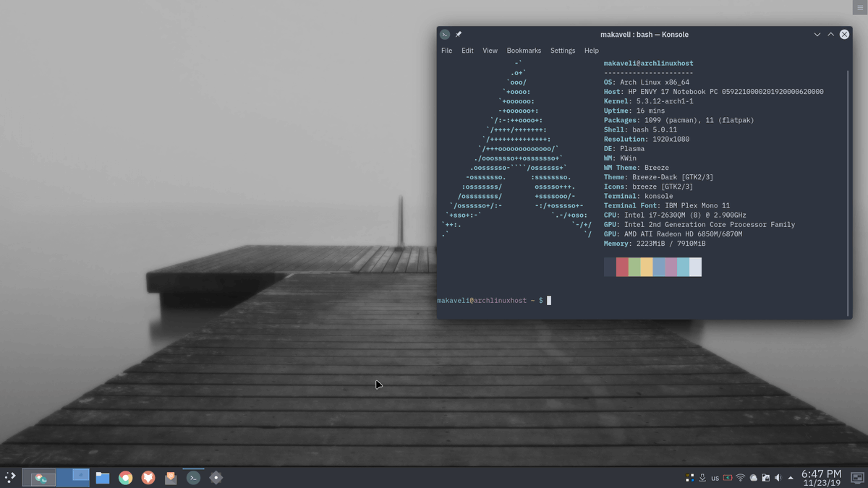This screenshot has height=488, width=868.
Task: Click the 'Kernel: 5.3.12-arch1-1' line
Action: coord(648,101)
